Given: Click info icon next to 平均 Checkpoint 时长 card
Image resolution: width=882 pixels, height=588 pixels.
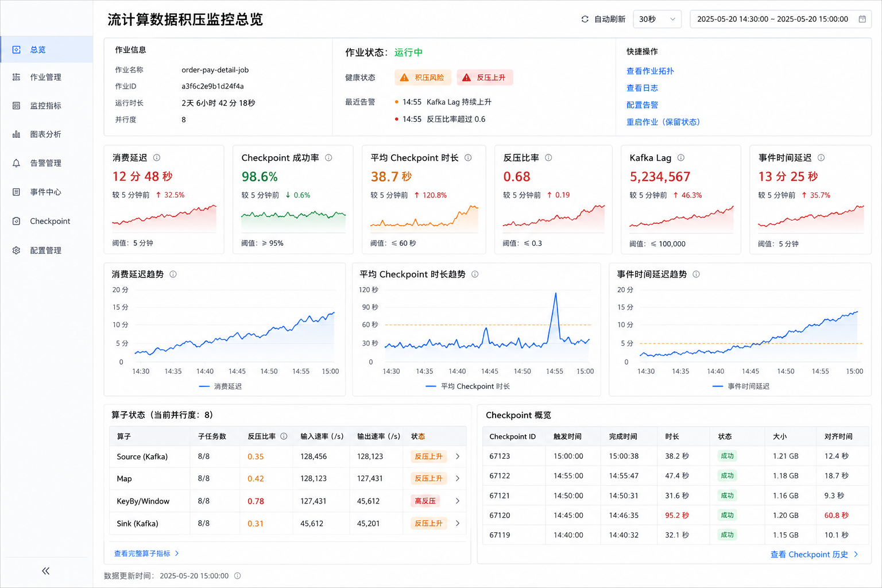Looking at the screenshot, I should click(468, 157).
